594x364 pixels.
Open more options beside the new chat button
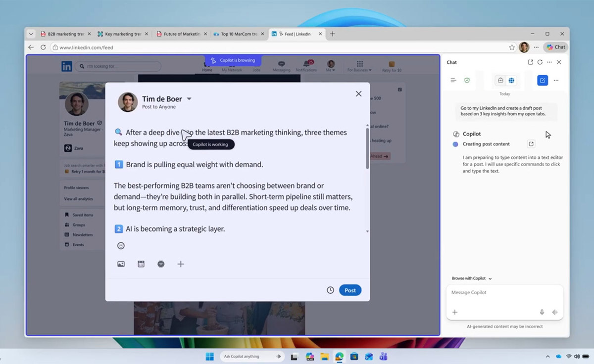click(x=556, y=80)
